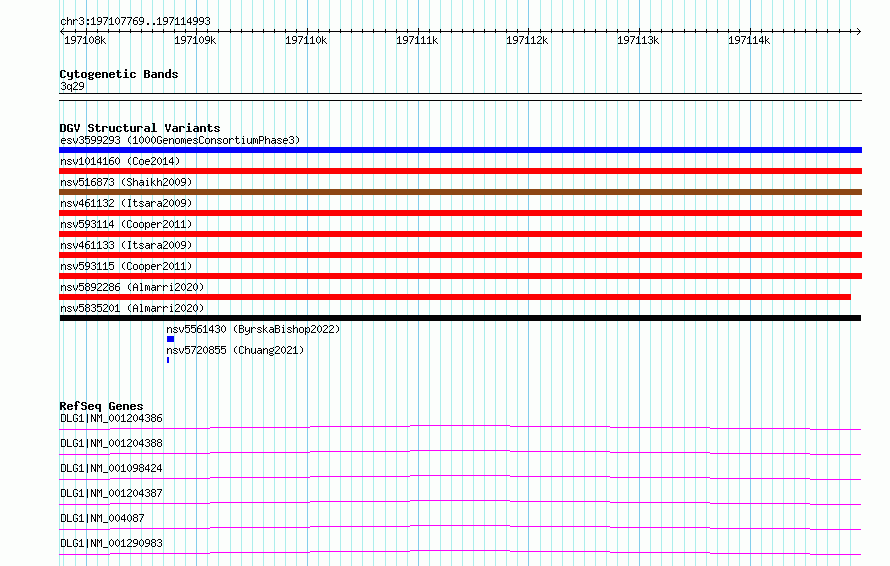Open nsv461132 (Itsara2009) variant label
The image size is (890, 566).
point(126,203)
